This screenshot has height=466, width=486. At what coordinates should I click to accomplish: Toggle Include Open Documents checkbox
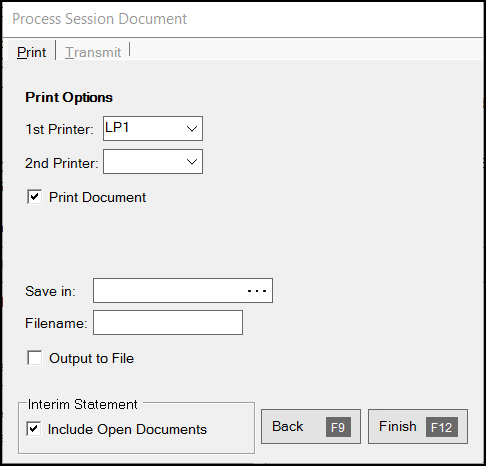34,429
